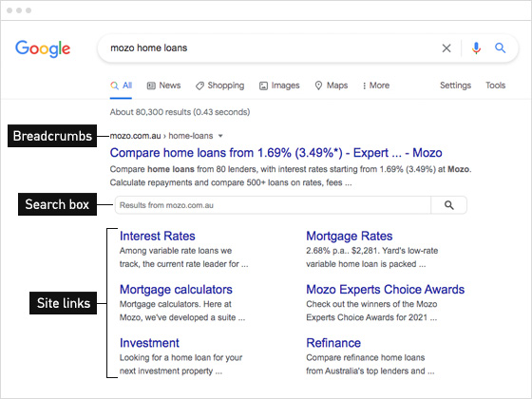Switch to the News tab

coord(163,85)
